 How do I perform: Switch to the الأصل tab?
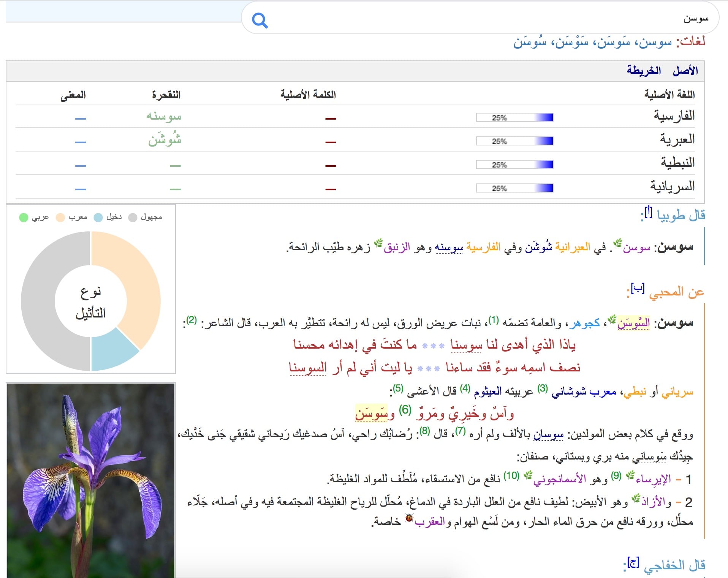[685, 71]
